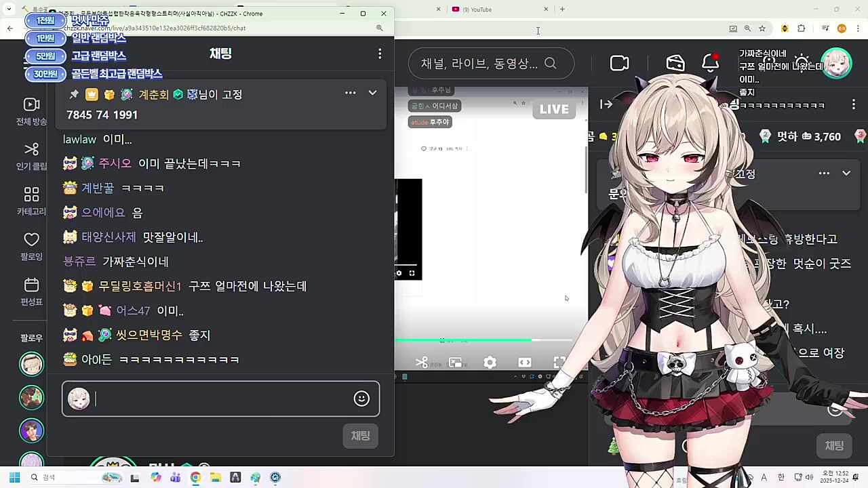
Task: Open the chat options three-dot menu
Action: click(380, 54)
